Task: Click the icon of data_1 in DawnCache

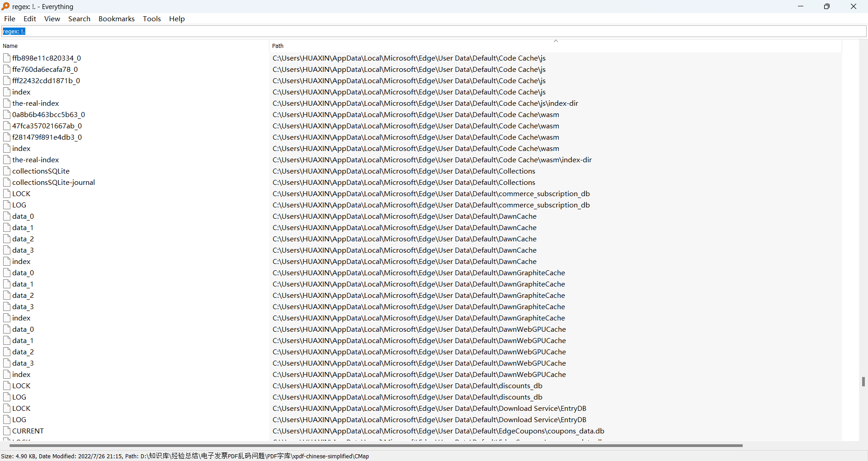Action: point(7,227)
